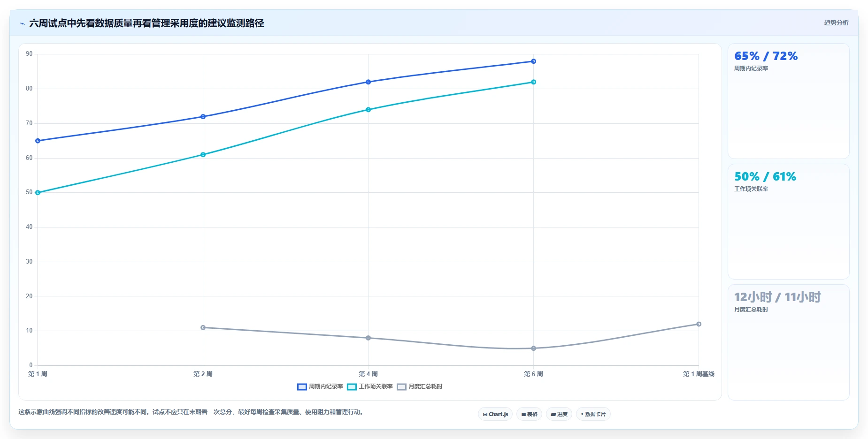Click the x-axis label 第 4 周
The width and height of the screenshot is (868, 439).
(x=368, y=374)
